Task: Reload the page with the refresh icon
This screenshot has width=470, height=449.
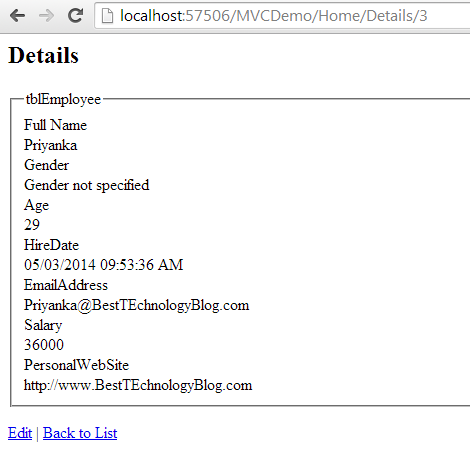Action: tap(75, 15)
